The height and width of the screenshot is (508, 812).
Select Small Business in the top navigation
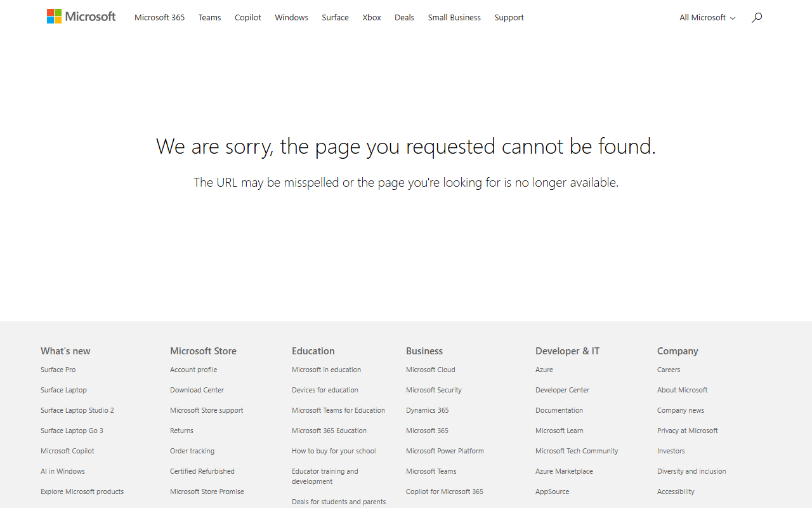[454, 18]
